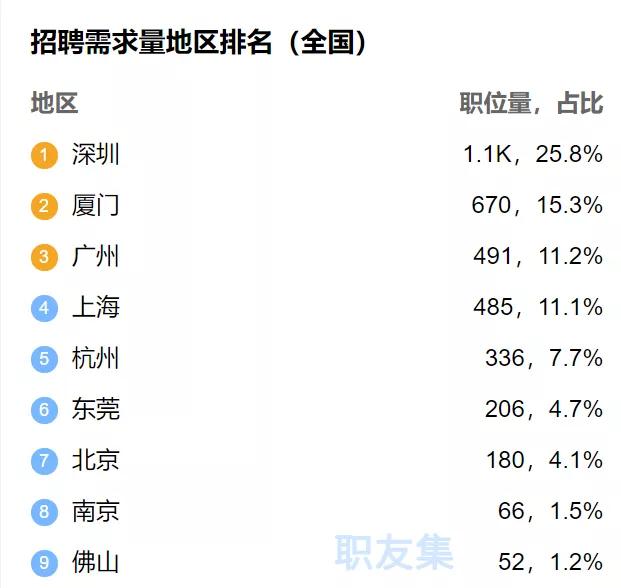621x588 pixels.
Task: Select the 深圳 region name
Action: coord(95,154)
